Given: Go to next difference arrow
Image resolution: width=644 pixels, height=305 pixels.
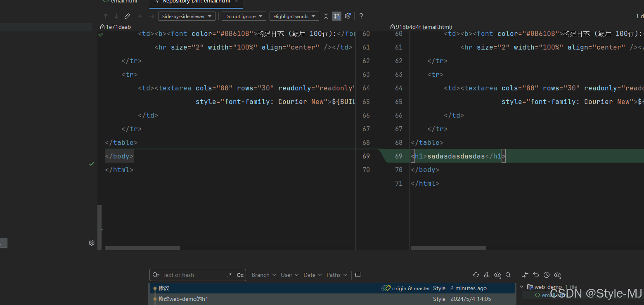Looking at the screenshot, I should (x=116, y=16).
